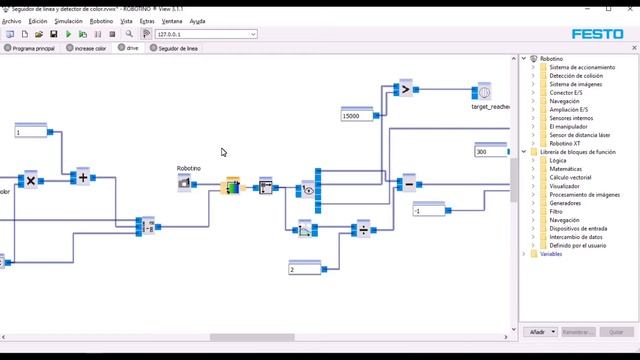Select the multiplication block on the canvas

tap(31, 181)
